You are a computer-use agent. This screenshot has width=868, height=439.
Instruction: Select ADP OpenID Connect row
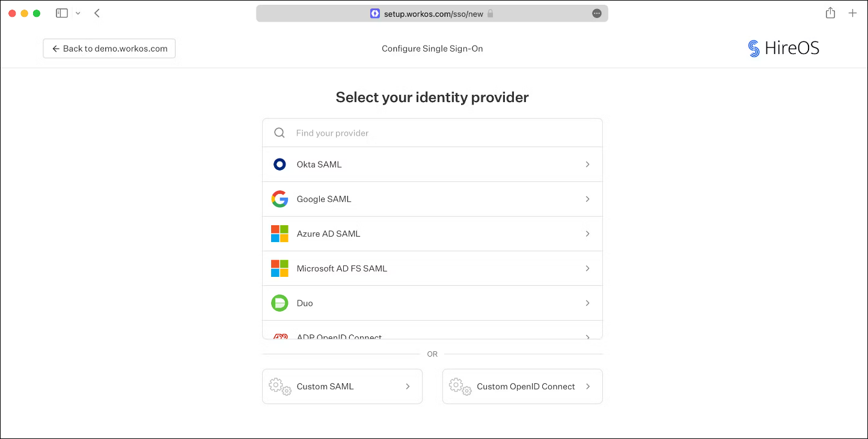point(432,331)
